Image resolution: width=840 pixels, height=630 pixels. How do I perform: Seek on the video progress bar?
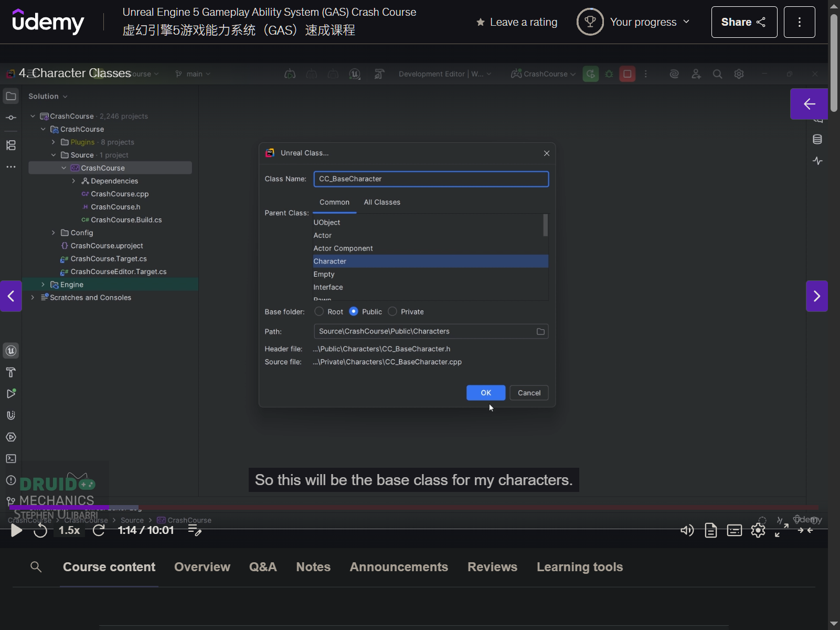414,508
